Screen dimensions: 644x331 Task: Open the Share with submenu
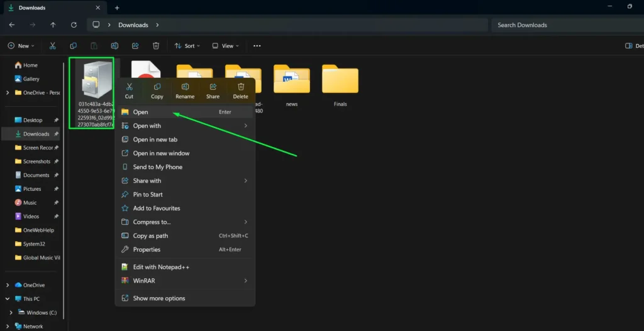tap(185, 181)
